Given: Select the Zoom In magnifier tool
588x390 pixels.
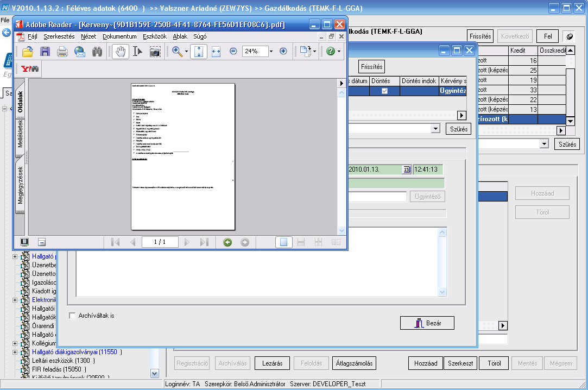Looking at the screenshot, I should [x=177, y=52].
